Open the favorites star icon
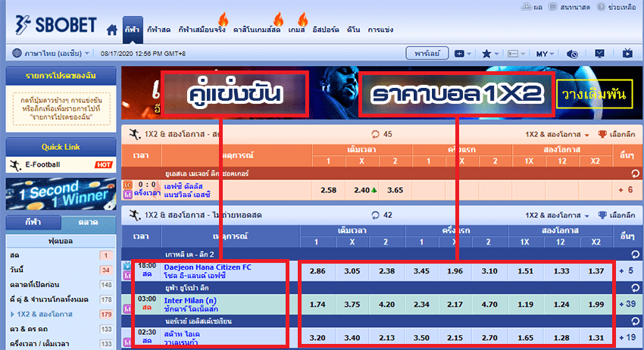This screenshot has height=350, width=644. click(486, 54)
